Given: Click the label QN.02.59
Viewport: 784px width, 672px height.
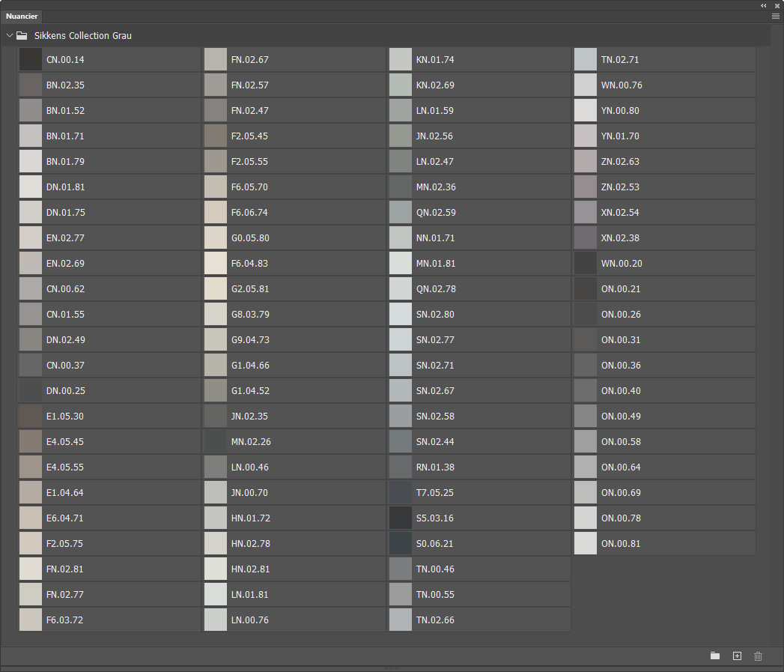Looking at the screenshot, I should pyautogui.click(x=436, y=212).
